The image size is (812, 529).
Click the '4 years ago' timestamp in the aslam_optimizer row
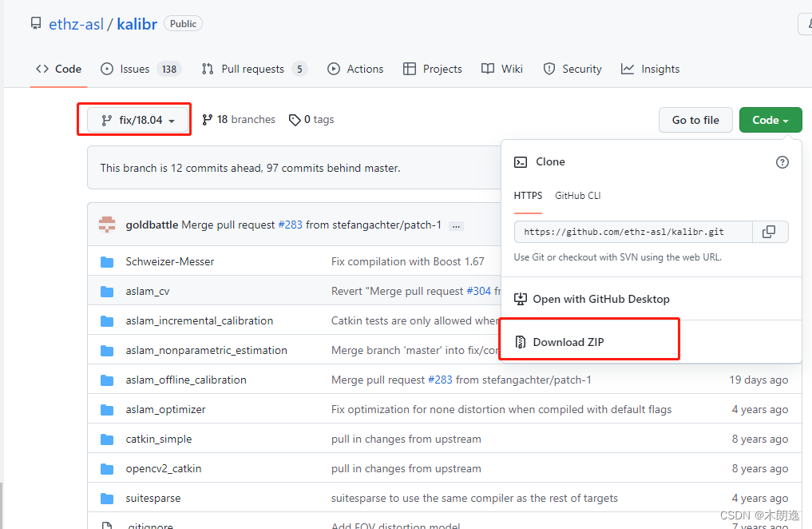coord(759,409)
